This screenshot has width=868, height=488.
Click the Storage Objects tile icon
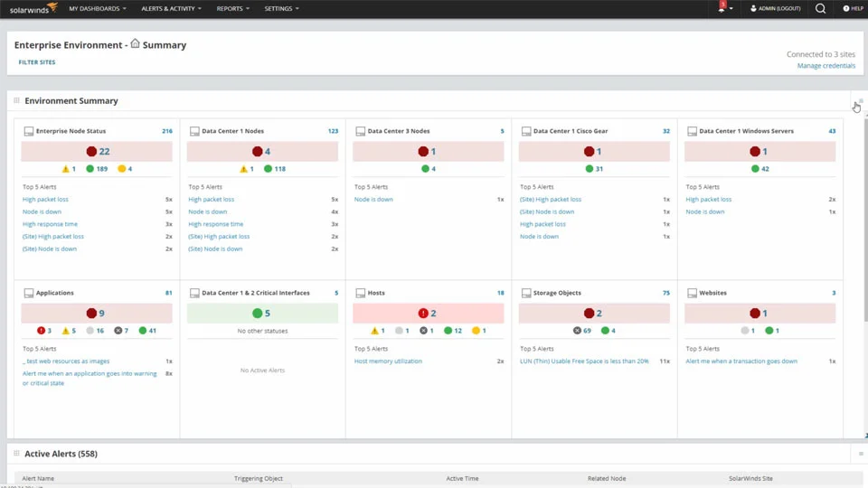[526, 293]
